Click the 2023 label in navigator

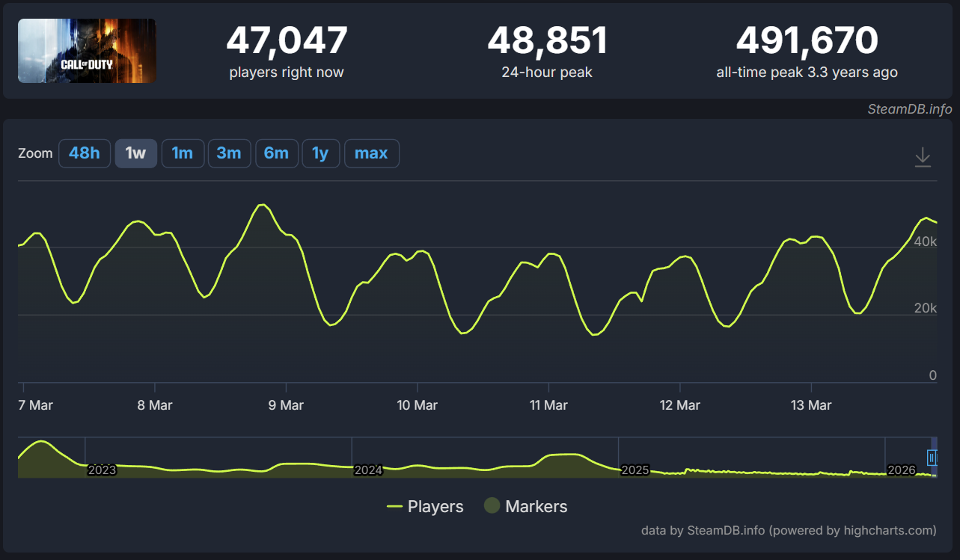(x=102, y=470)
